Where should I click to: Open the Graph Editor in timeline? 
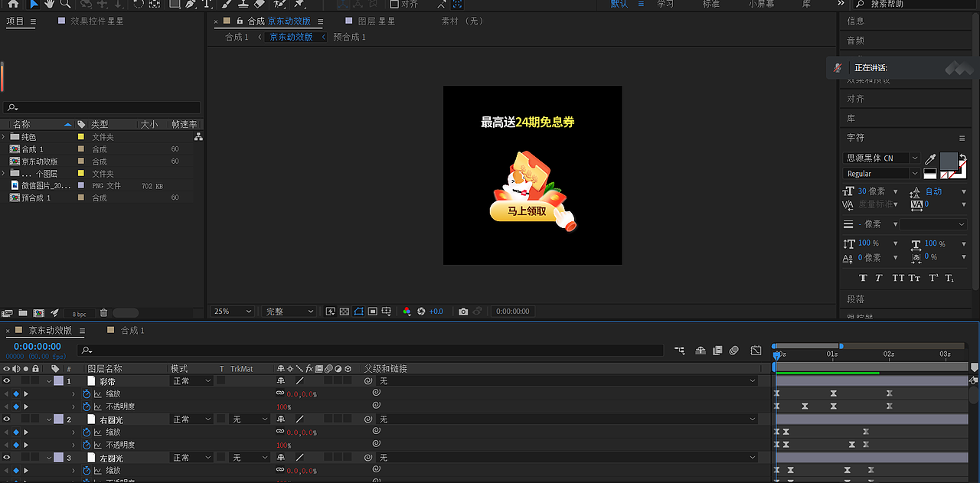pos(756,351)
